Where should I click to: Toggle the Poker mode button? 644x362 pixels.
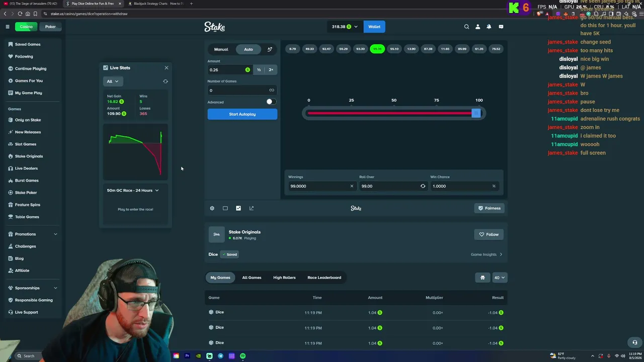click(x=50, y=27)
